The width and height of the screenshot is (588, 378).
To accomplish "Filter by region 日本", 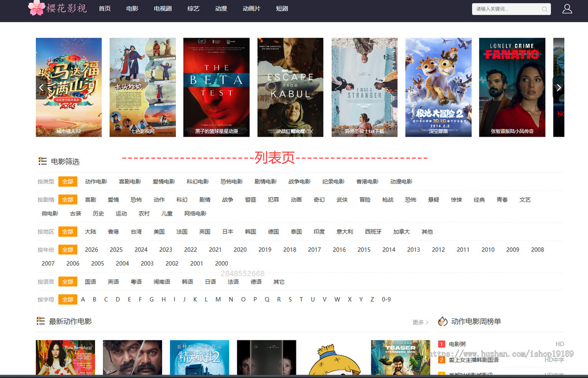I will pos(228,231).
